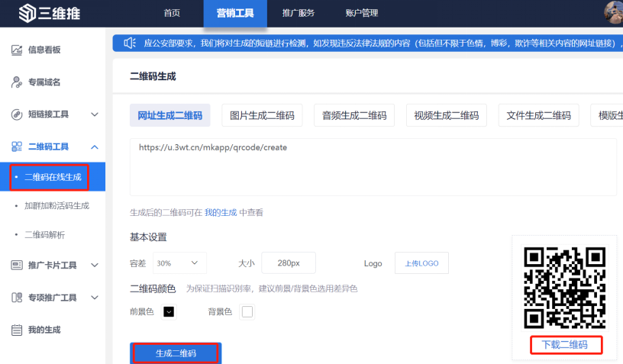Open the 推广服务 navigation tab
This screenshot has height=364, width=623.
coord(299,13)
